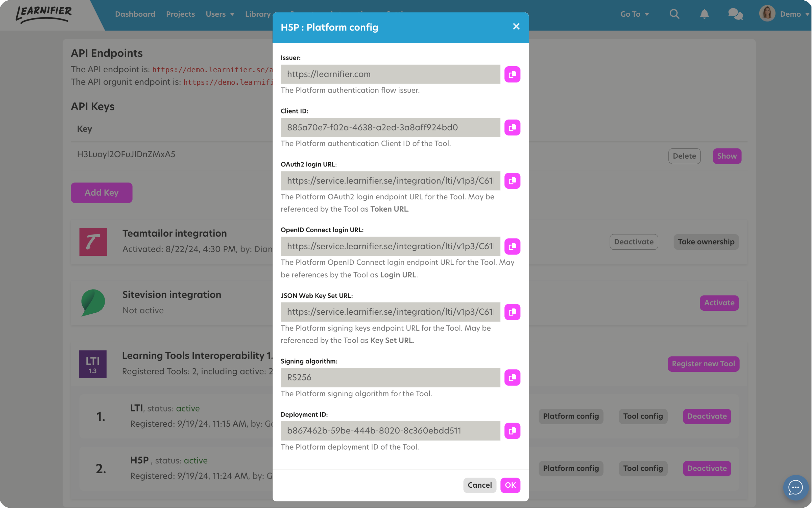
Task: Click the Signing algorithm field
Action: coord(390,378)
